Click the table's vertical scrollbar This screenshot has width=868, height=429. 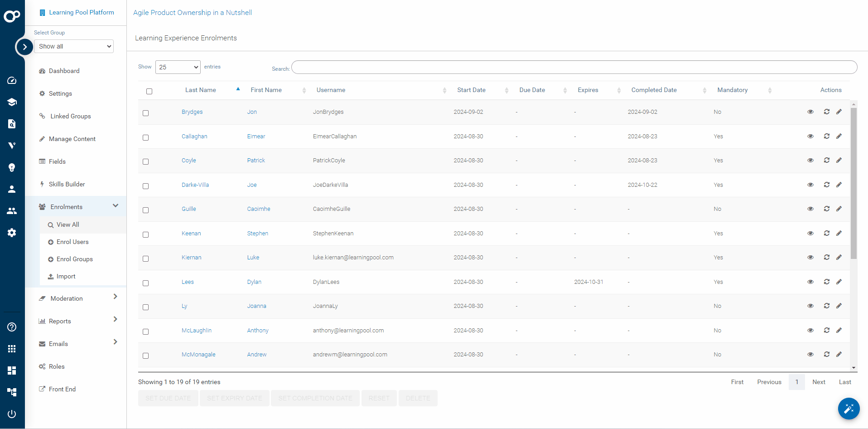[854, 181]
